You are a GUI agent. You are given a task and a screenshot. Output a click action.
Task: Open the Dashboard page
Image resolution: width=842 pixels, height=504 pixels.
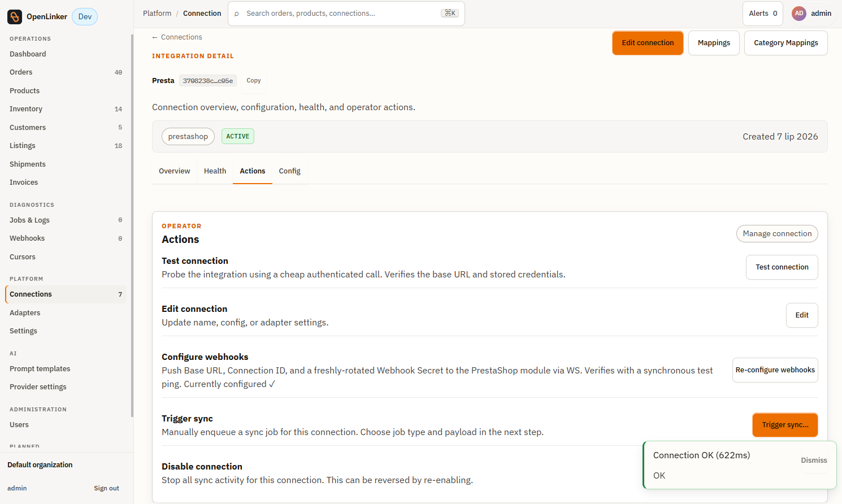[x=66, y=54]
